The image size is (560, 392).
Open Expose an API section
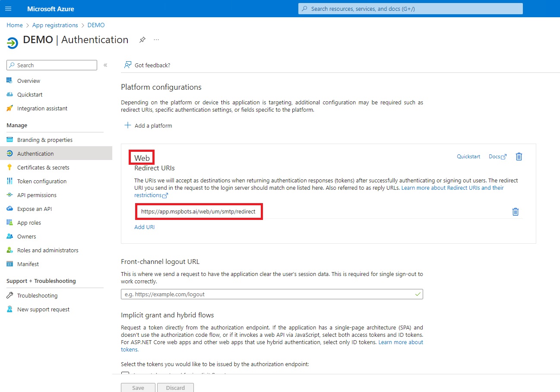pyautogui.click(x=33, y=209)
